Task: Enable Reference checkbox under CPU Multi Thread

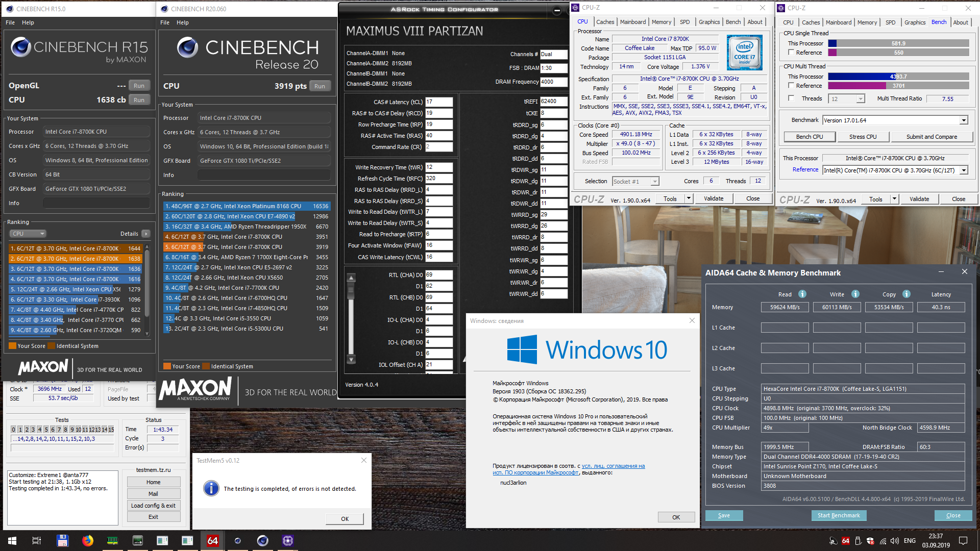Action: click(x=791, y=86)
